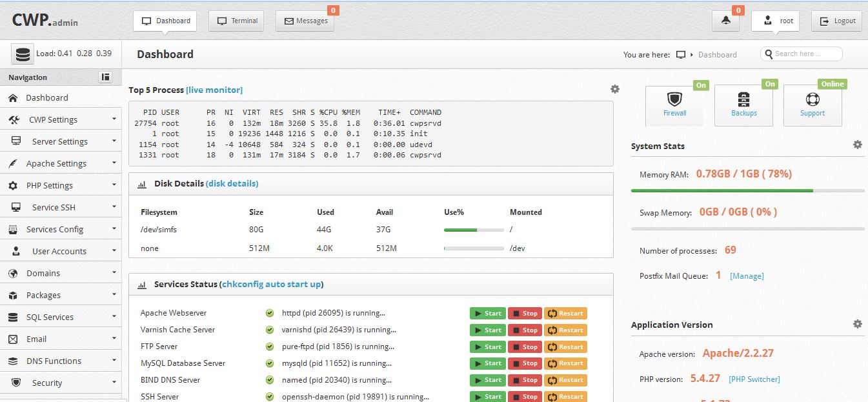
Task: Click the notification bell icon
Action: [x=726, y=21]
